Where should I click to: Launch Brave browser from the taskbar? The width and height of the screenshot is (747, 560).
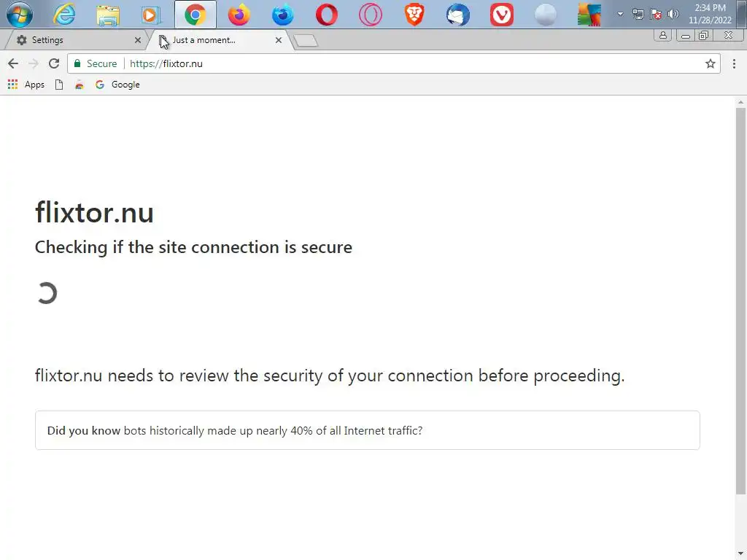pos(414,15)
